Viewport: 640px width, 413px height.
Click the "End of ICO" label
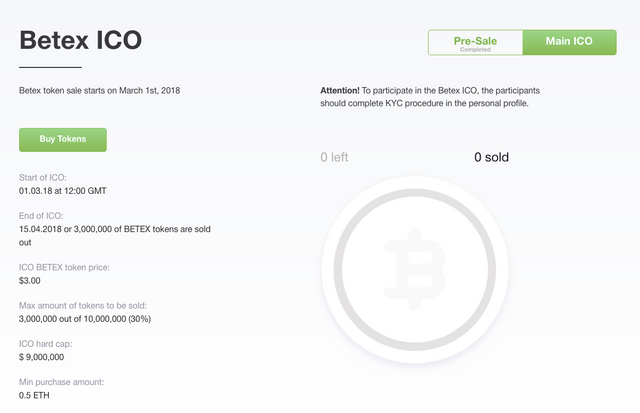tap(40, 216)
